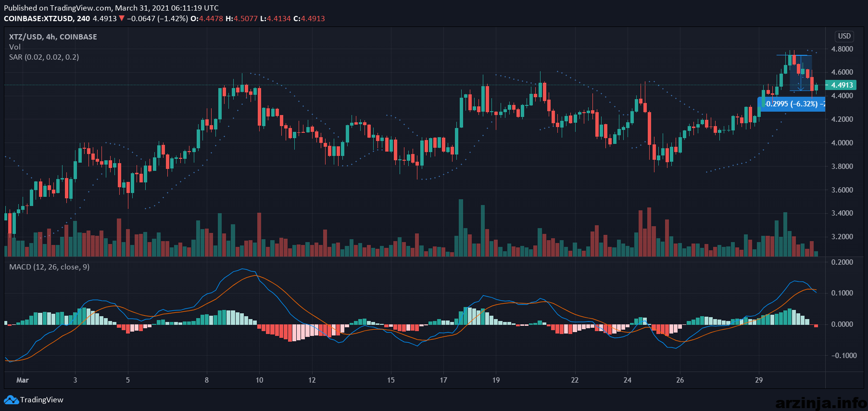Click the 4.8000 price scale label
The width and height of the screenshot is (868, 411).
click(x=842, y=49)
